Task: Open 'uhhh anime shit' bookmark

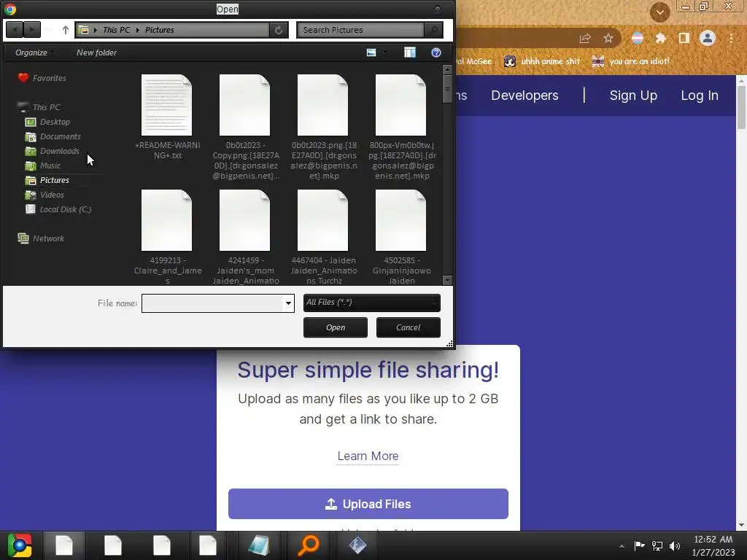Action: click(x=542, y=61)
